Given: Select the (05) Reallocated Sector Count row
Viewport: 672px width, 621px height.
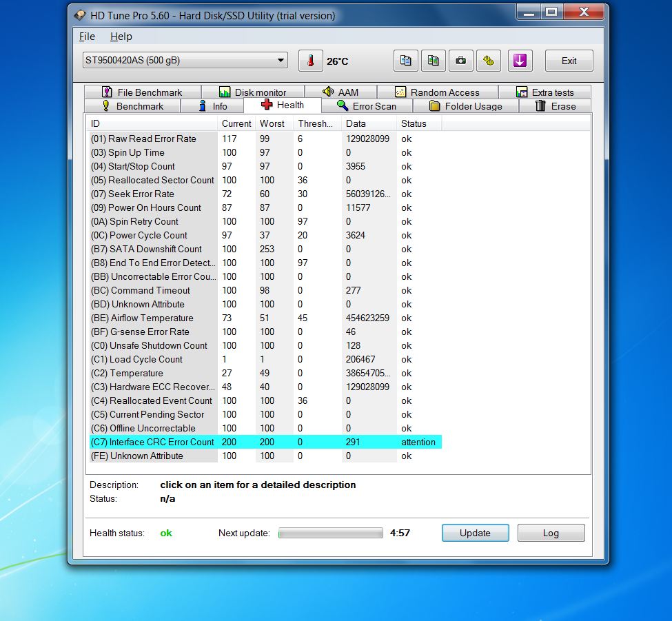Looking at the screenshot, I should point(265,180).
